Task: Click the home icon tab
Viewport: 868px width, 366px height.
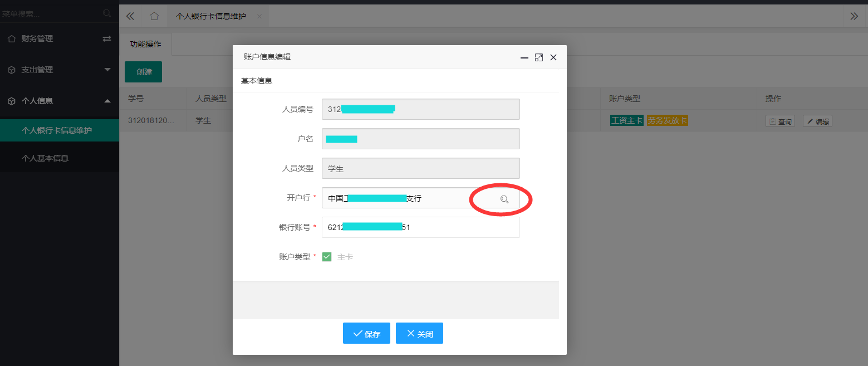Action: pyautogui.click(x=154, y=16)
